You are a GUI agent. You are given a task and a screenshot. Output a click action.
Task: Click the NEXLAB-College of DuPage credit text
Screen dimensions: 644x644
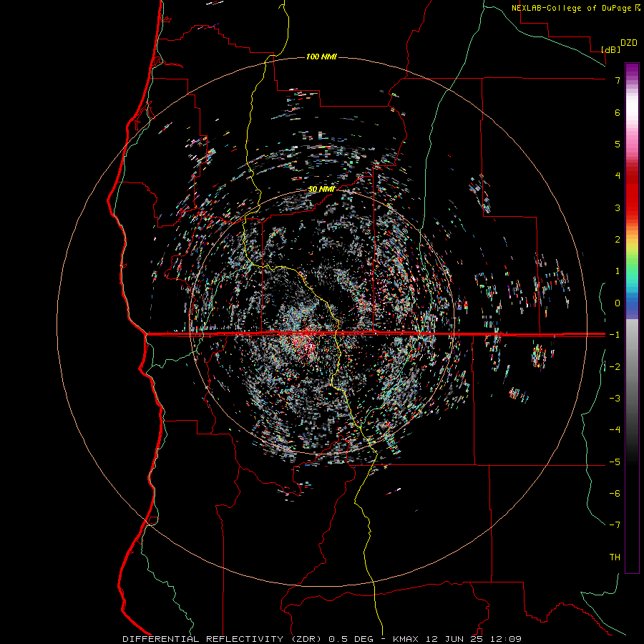point(572,8)
